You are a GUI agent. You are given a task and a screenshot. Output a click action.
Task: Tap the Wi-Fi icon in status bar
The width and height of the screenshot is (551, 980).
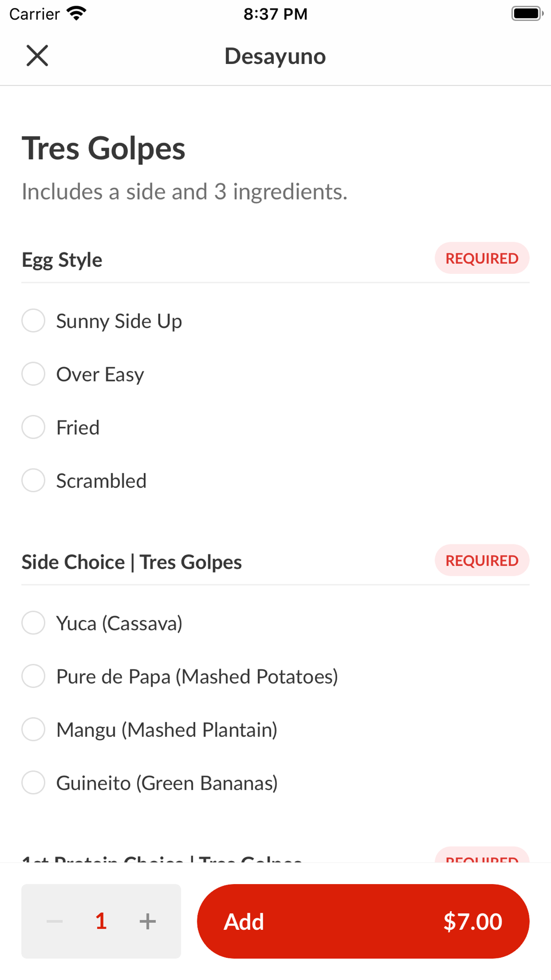tap(77, 13)
